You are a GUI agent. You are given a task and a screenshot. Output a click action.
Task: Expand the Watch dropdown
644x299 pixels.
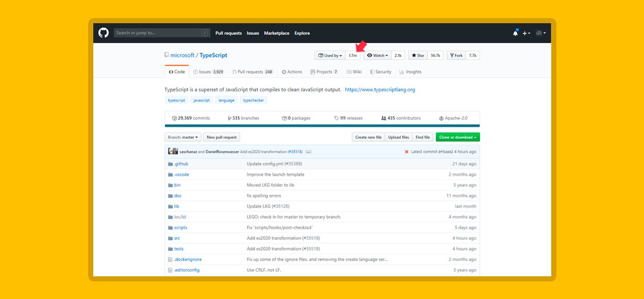pyautogui.click(x=378, y=55)
